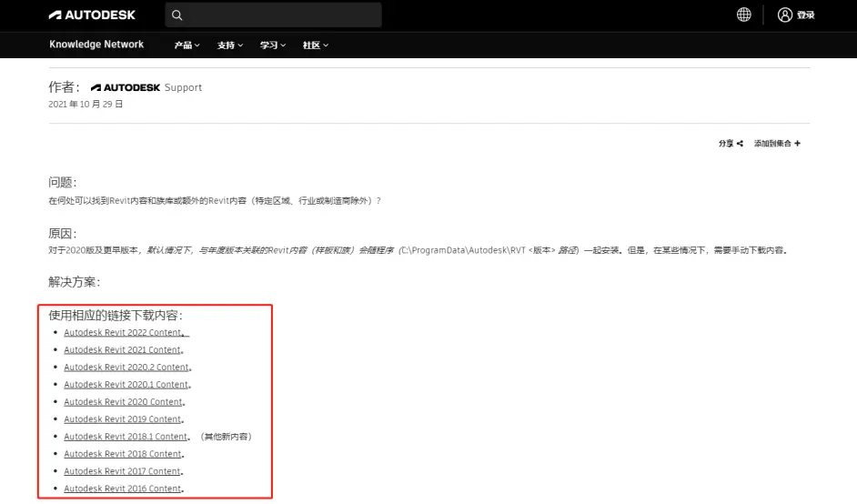This screenshot has width=857, height=504.
Task: Open Autodesk Revit 2019 Content link
Action: (122, 419)
